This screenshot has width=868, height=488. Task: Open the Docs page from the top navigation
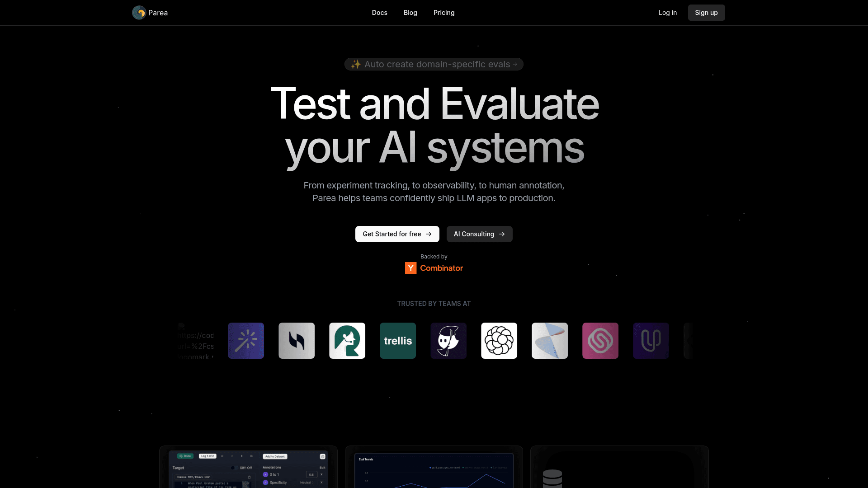pos(379,13)
